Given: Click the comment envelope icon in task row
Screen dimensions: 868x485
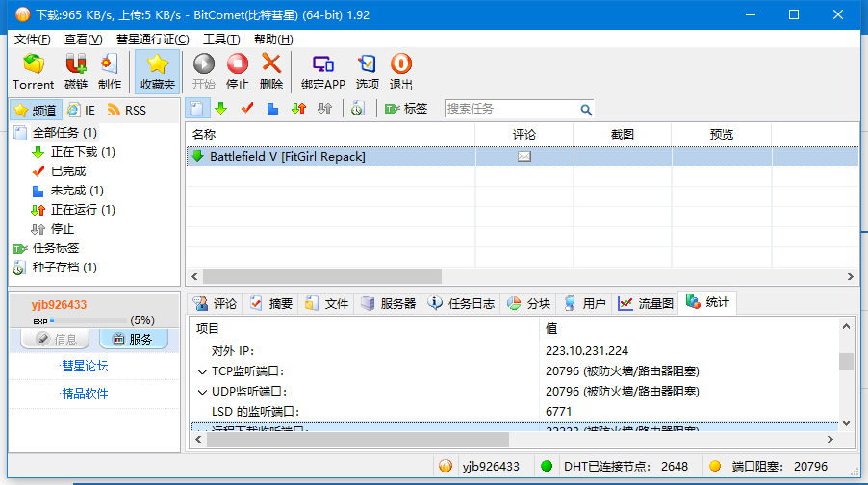Looking at the screenshot, I should point(523,157).
